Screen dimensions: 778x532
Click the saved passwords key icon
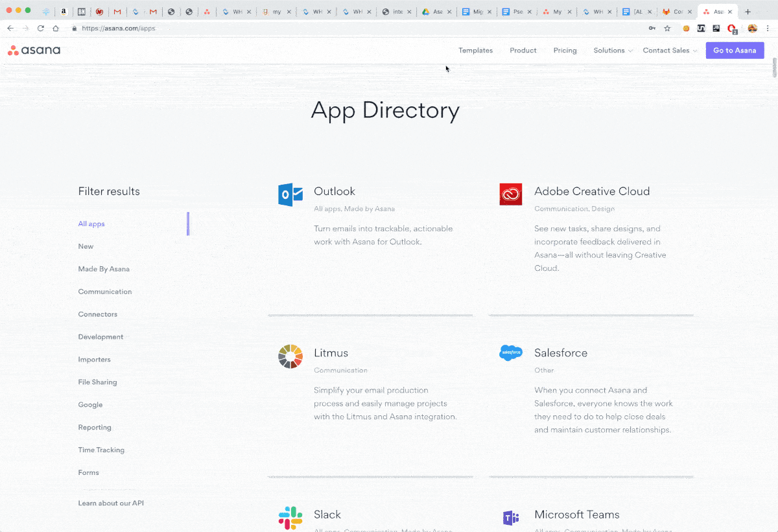click(652, 29)
